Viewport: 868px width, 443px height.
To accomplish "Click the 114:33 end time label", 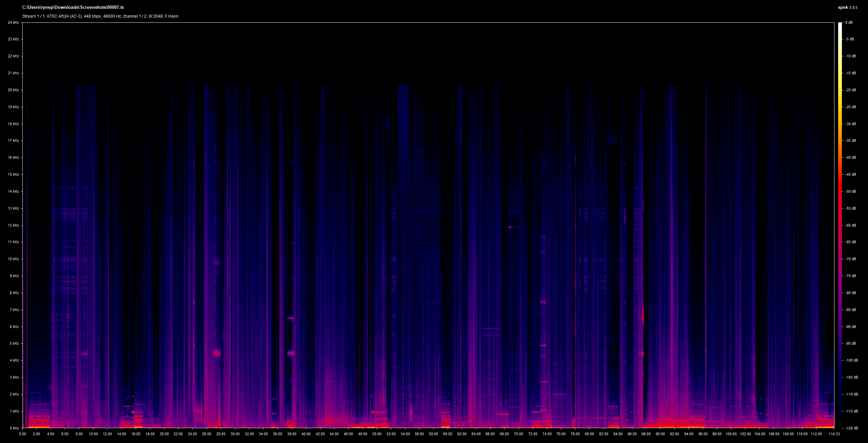I will pos(834,434).
